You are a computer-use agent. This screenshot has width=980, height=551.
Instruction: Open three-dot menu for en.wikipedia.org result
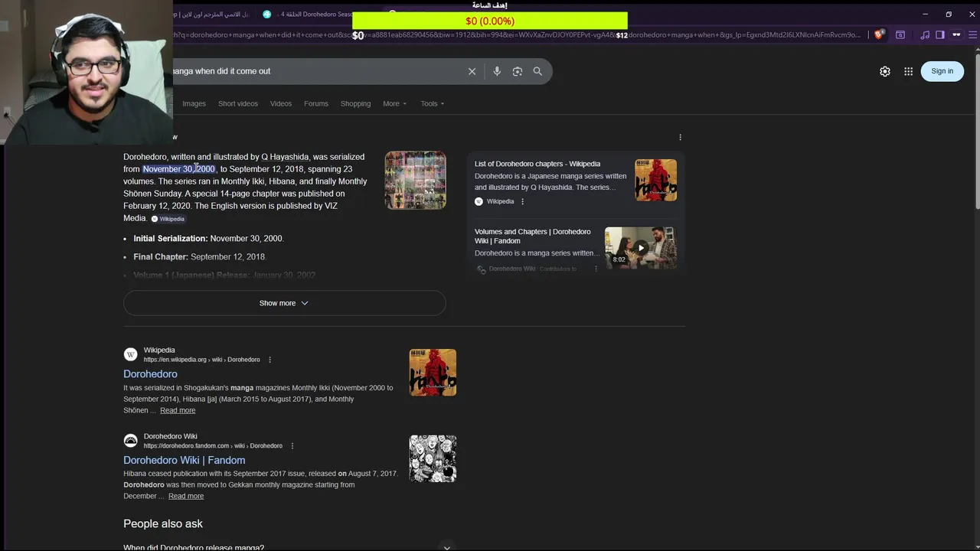click(269, 360)
